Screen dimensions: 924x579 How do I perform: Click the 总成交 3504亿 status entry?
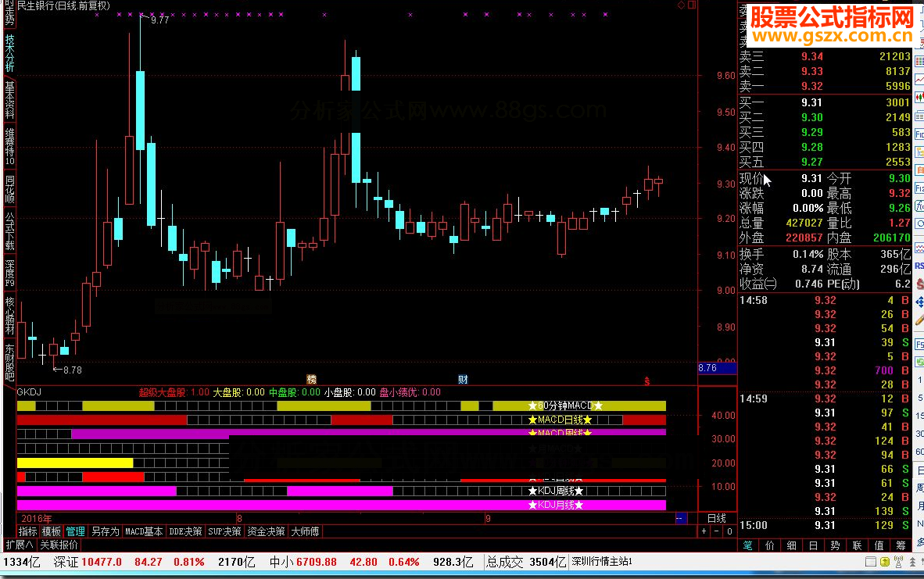click(526, 562)
